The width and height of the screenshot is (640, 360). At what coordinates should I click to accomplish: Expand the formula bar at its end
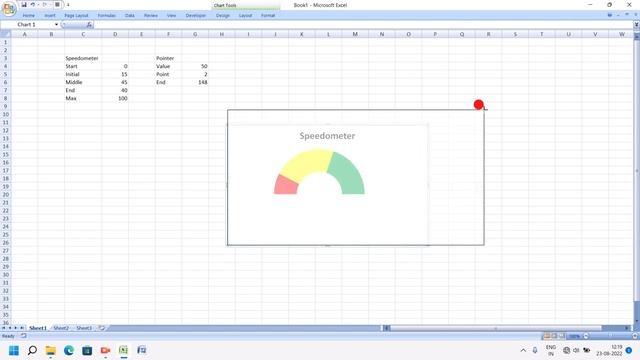coord(636,24)
